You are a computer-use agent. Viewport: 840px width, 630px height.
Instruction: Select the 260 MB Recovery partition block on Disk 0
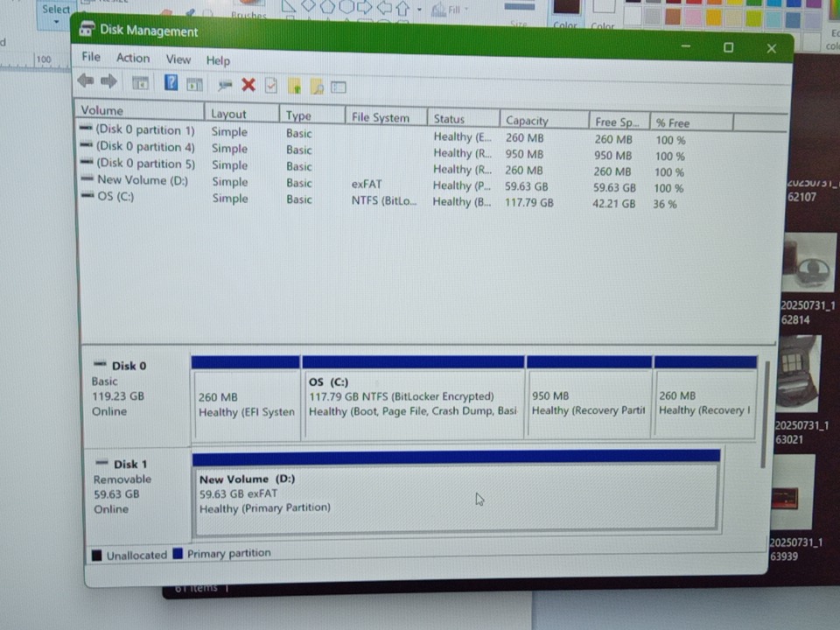(705, 397)
